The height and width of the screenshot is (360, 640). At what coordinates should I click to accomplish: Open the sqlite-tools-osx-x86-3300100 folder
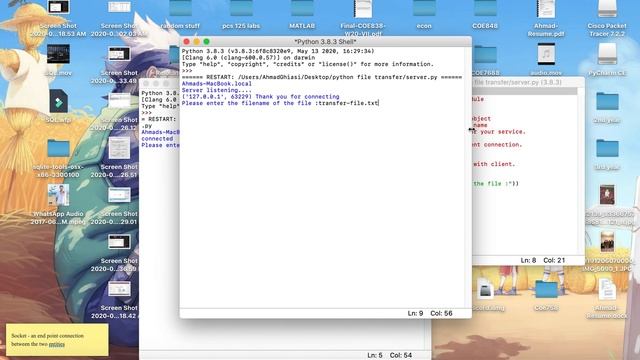(58, 149)
